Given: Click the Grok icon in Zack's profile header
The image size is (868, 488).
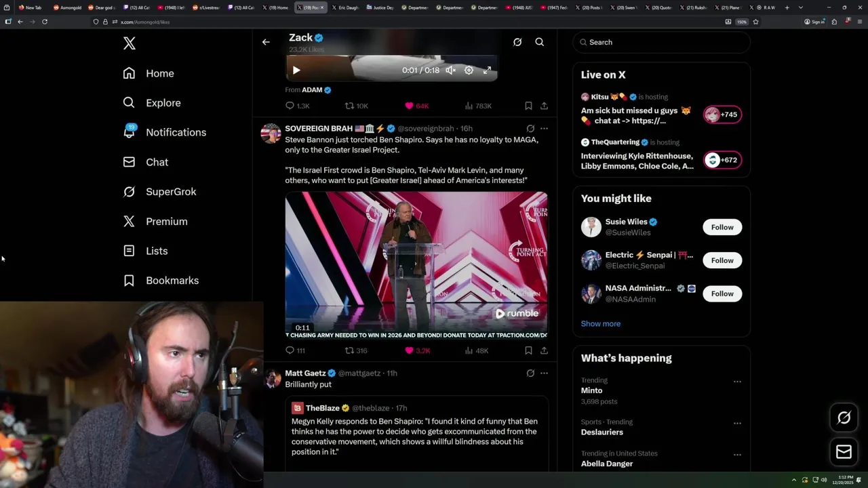Looking at the screenshot, I should tap(517, 42).
